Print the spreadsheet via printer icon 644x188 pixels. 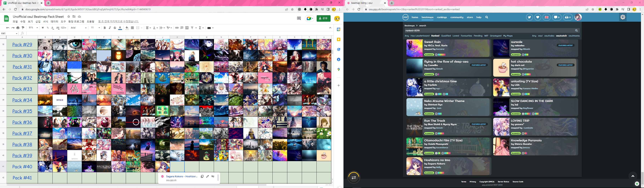[18, 28]
